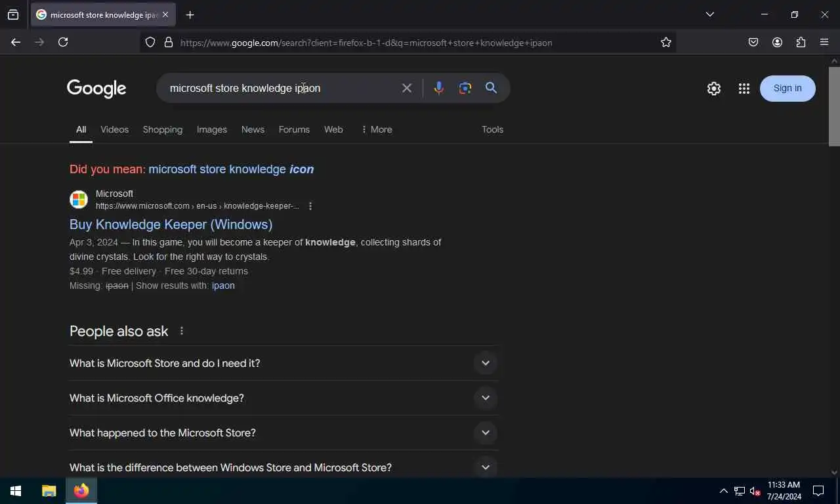Bookmark this page with star icon
Viewport: 840px width, 504px height.
point(666,42)
